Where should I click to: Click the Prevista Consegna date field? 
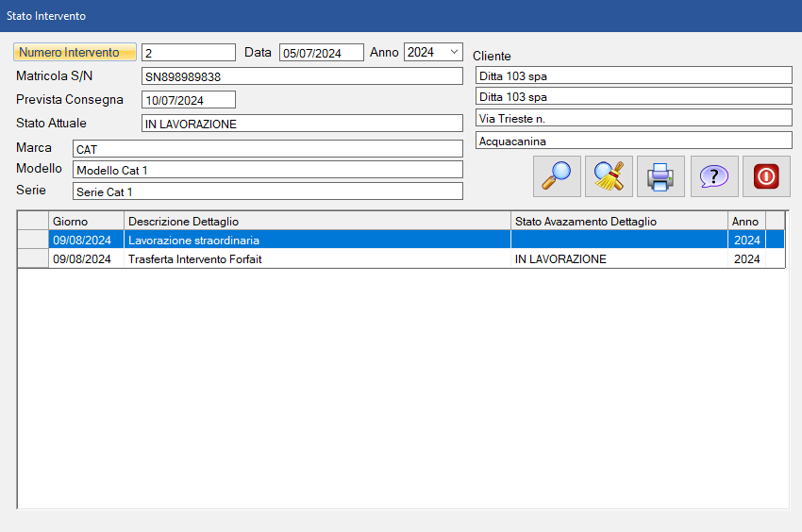click(x=188, y=100)
